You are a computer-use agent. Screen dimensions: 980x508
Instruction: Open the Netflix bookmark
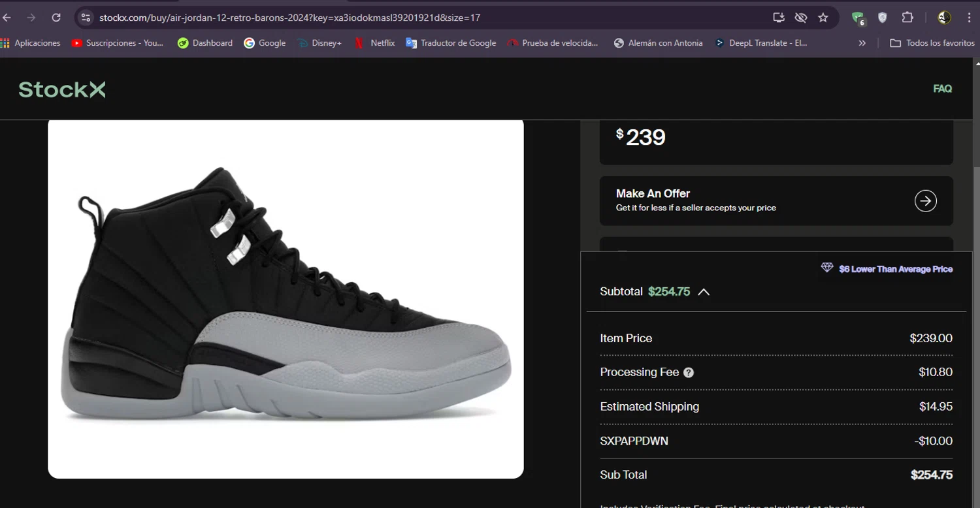coord(374,43)
